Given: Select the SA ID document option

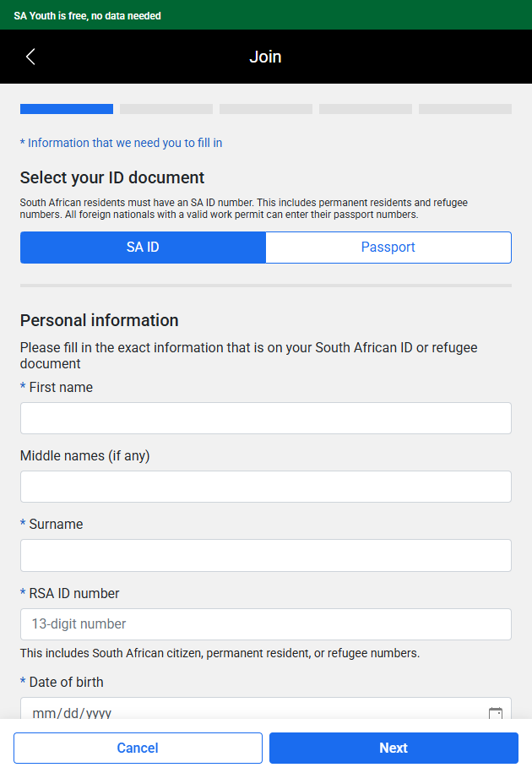Looking at the screenshot, I should (x=143, y=247).
